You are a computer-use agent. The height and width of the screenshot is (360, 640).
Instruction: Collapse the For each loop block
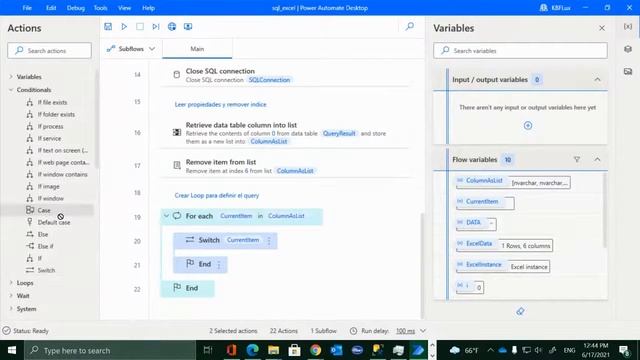click(x=166, y=216)
